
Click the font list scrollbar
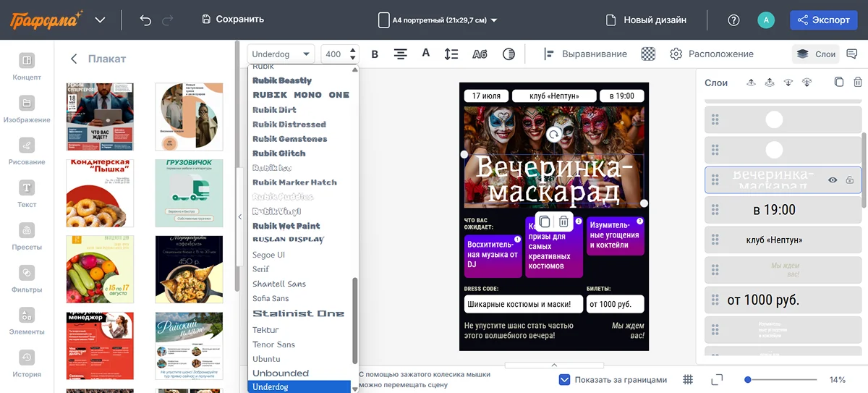(x=354, y=321)
